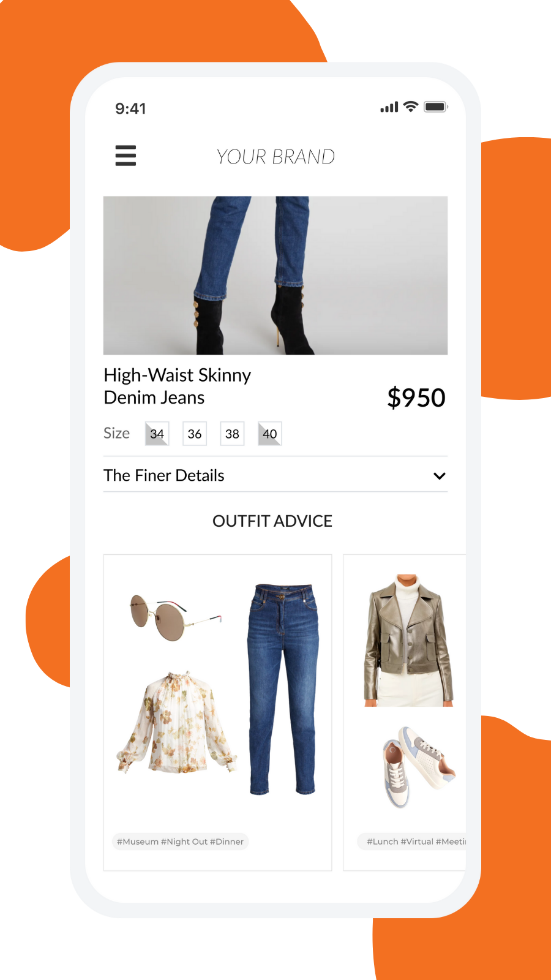Open the jeans product photo
This screenshot has height=980, width=551.
point(275,275)
